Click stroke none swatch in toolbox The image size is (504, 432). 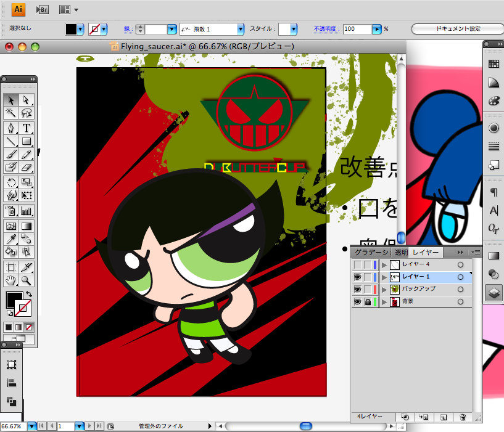coord(23,308)
